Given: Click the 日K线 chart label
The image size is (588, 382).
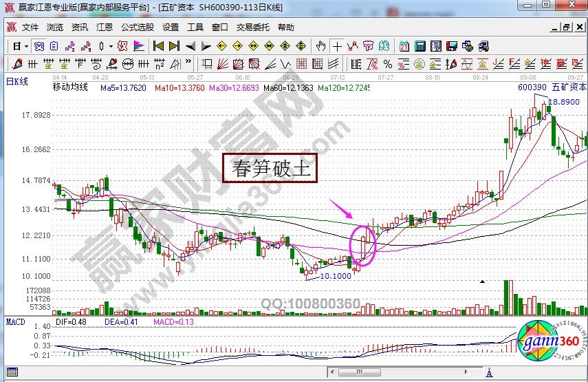Looking at the screenshot, I should pyautogui.click(x=17, y=81).
